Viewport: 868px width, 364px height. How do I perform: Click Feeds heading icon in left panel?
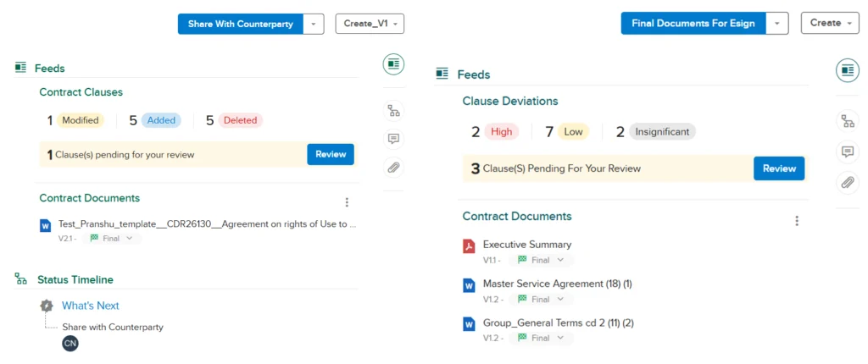coord(21,68)
